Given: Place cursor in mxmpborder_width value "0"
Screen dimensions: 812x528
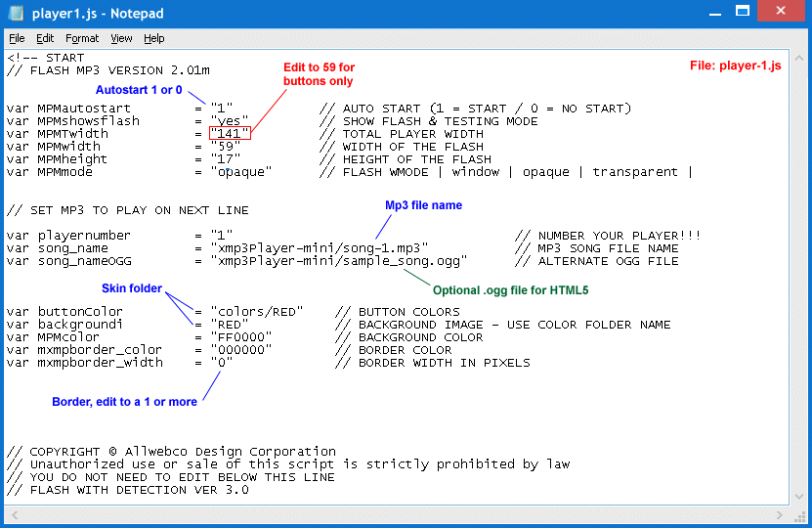Looking at the screenshot, I should pyautogui.click(x=222, y=363).
